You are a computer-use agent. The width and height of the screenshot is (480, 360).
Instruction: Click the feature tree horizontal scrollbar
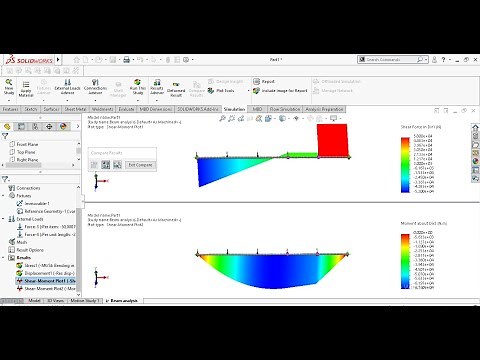(23, 165)
